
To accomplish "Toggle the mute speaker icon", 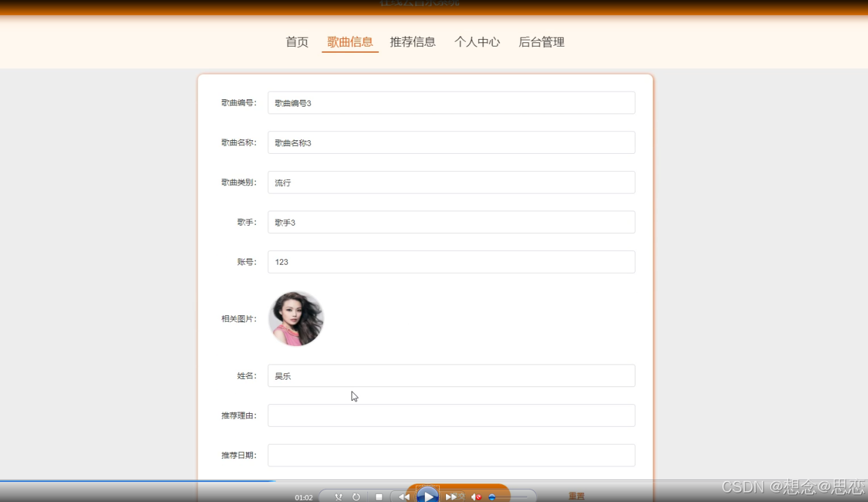I will [476, 497].
